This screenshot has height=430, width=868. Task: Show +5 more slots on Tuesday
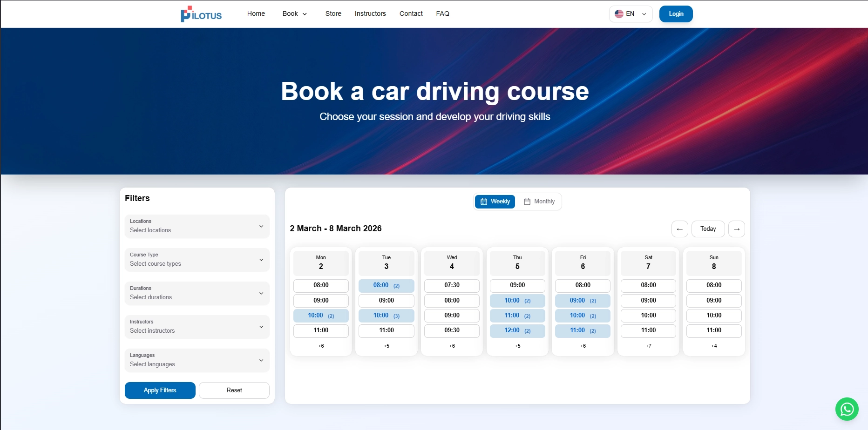coord(387,346)
